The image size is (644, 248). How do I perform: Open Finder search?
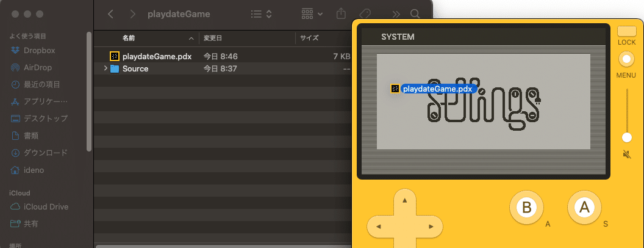415,14
